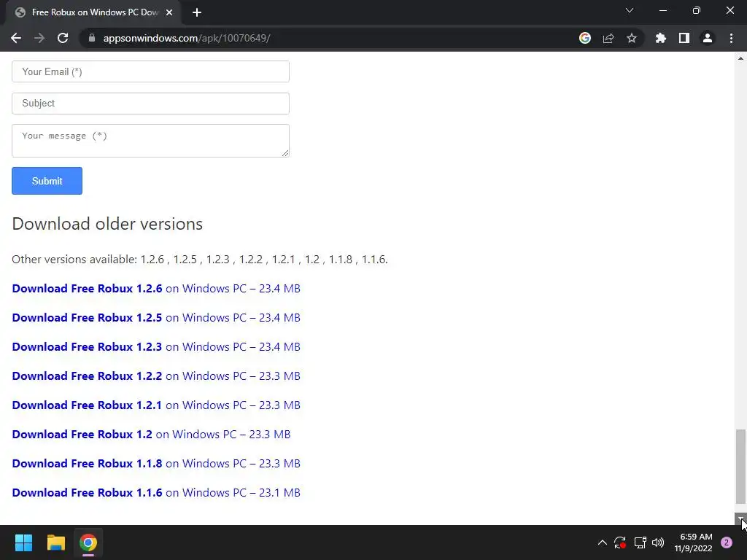747x560 pixels.
Task: Focus the Subject field
Action: coord(150,104)
